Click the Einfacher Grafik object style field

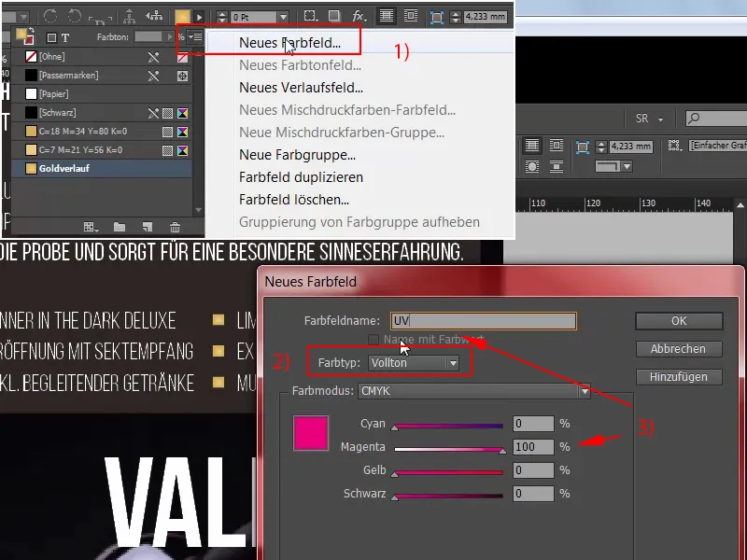[718, 146]
